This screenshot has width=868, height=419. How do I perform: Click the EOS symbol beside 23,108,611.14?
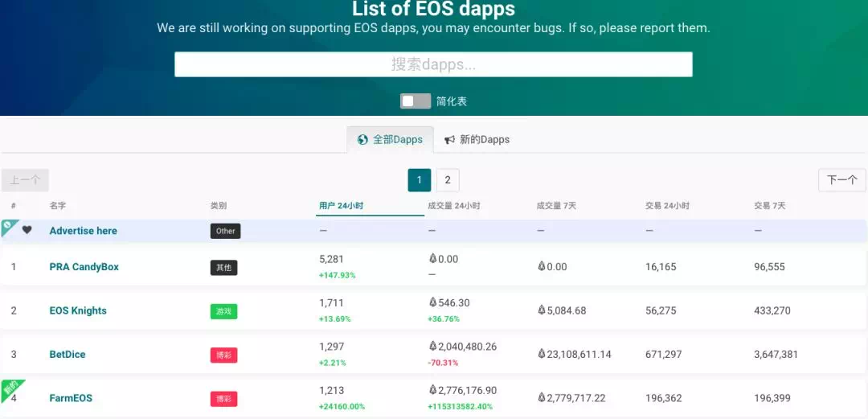tap(542, 354)
